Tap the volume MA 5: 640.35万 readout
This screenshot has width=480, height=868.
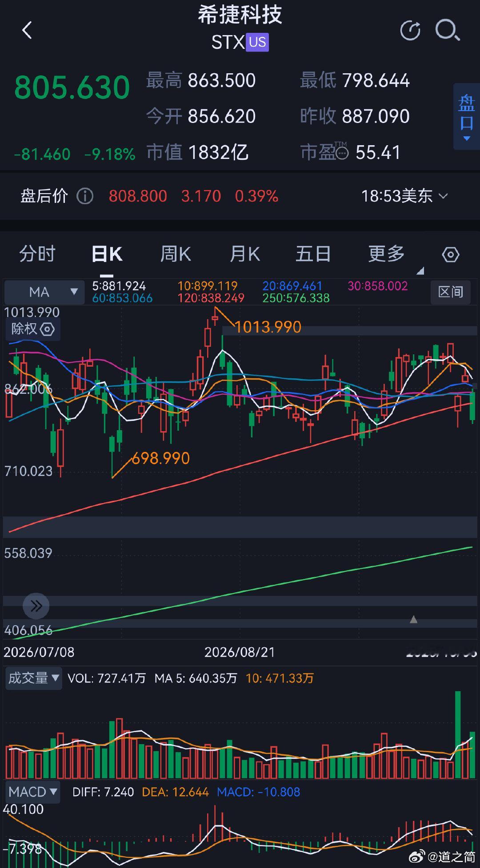(196, 678)
